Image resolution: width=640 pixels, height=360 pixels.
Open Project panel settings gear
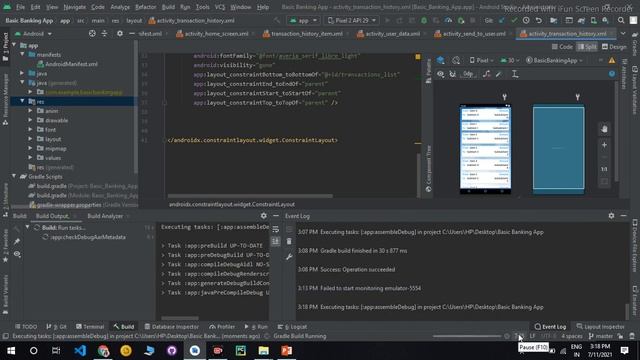pyautogui.click(x=120, y=33)
